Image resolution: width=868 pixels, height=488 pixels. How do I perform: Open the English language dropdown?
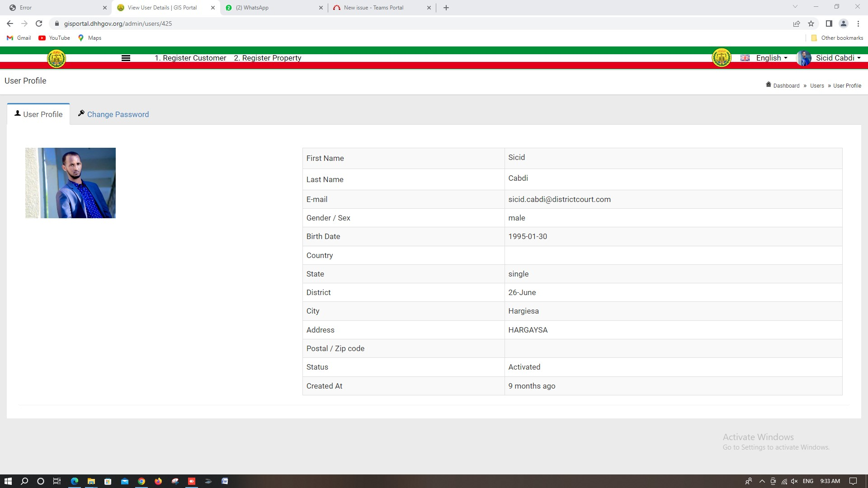772,58
